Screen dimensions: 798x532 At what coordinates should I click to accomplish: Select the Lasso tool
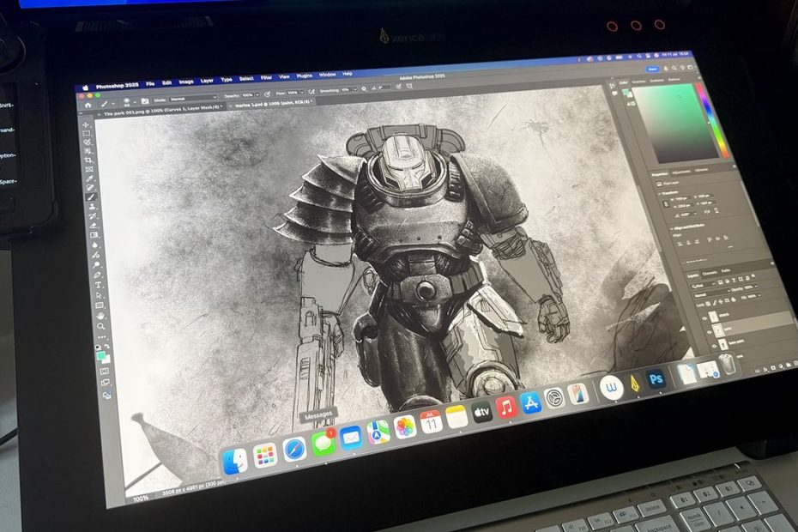(x=88, y=142)
